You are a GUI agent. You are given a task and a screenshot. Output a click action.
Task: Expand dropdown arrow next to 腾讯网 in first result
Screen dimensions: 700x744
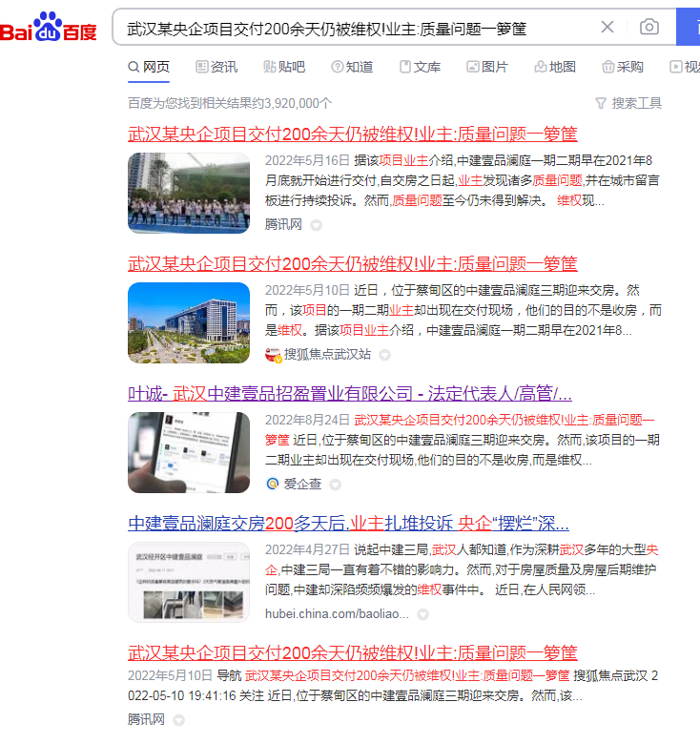316,225
